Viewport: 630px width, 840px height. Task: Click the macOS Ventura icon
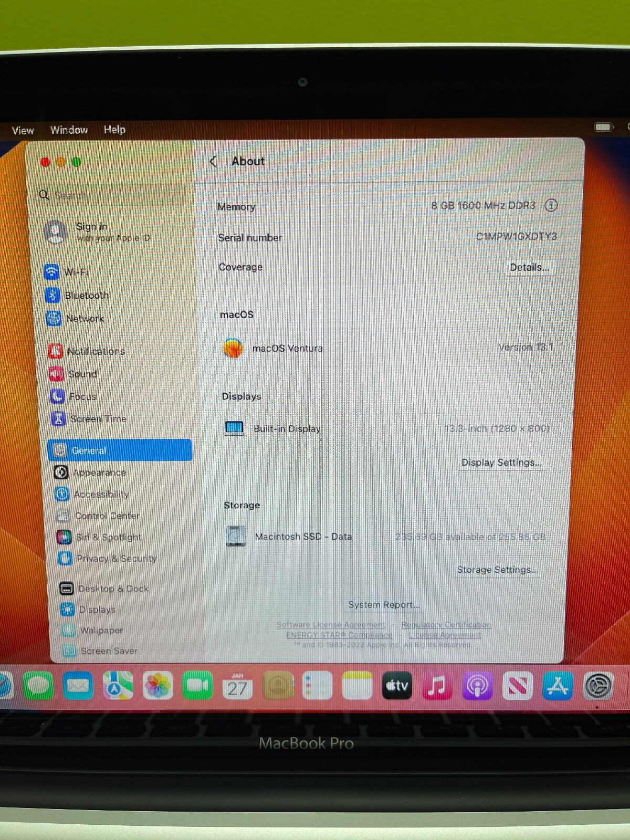click(233, 348)
